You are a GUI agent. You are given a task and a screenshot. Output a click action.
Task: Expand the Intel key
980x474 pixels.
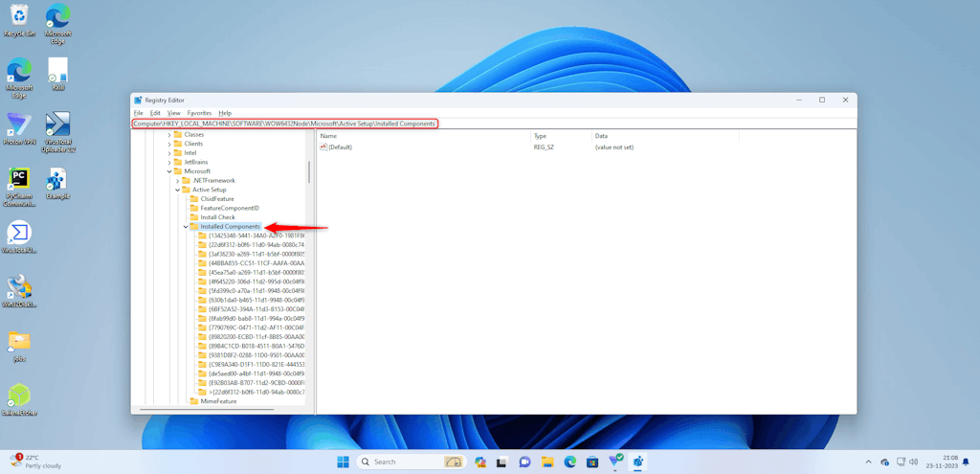[169, 152]
